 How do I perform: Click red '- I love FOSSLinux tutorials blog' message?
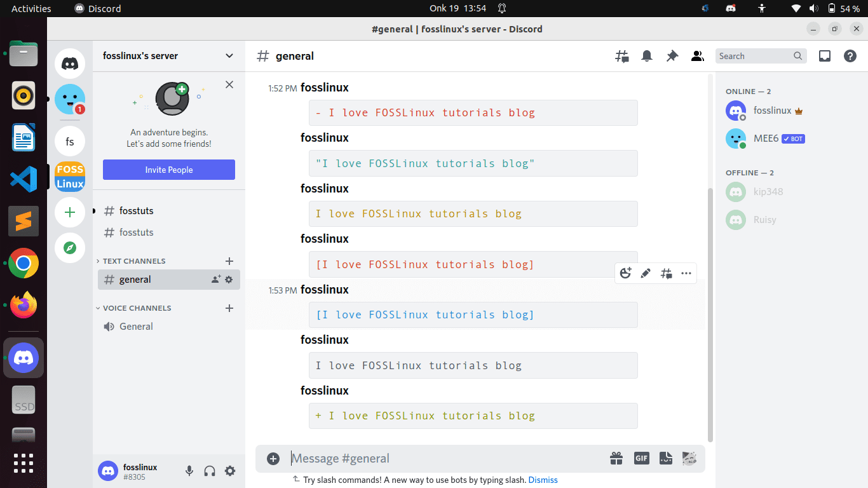point(473,113)
